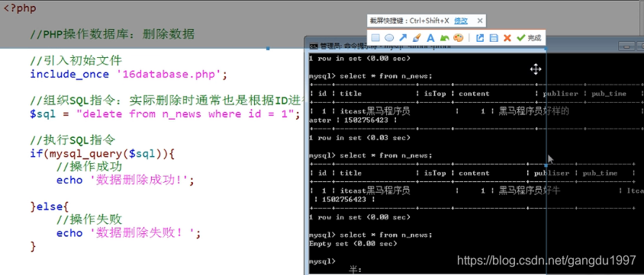Click '1 row in set (0.03 sec)' text

click(359, 138)
